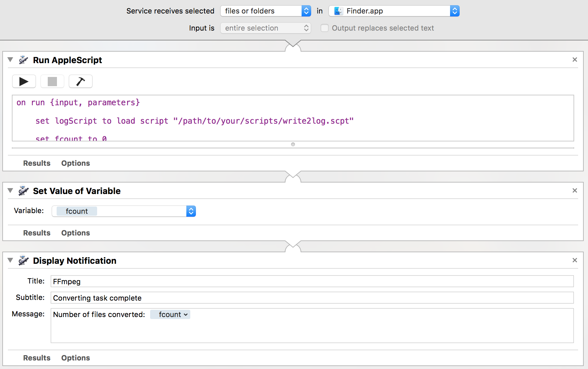This screenshot has height=369, width=588.
Task: Remove the Display Notification action
Action: tap(575, 260)
